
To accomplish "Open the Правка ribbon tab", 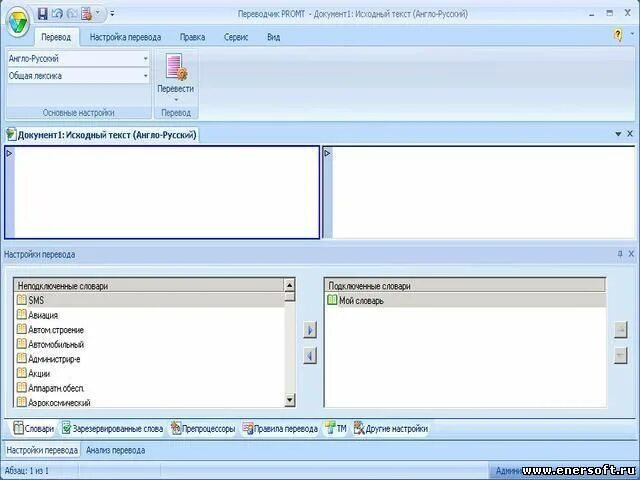I will 192,37.
